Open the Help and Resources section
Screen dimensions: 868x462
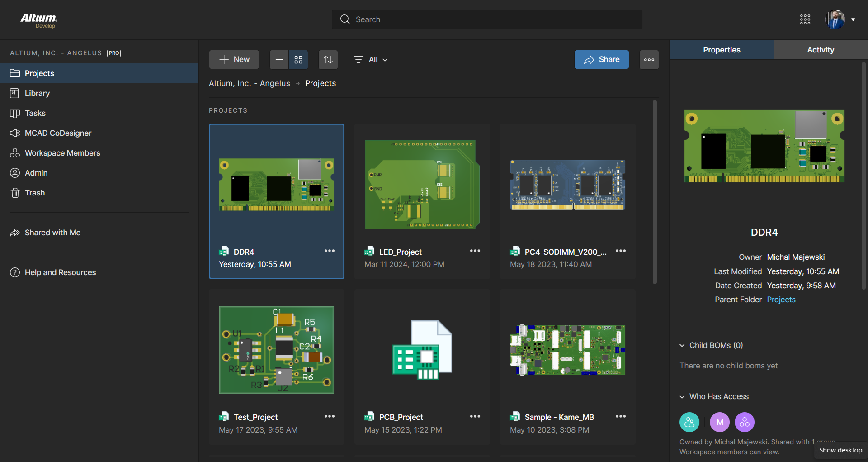coord(60,272)
